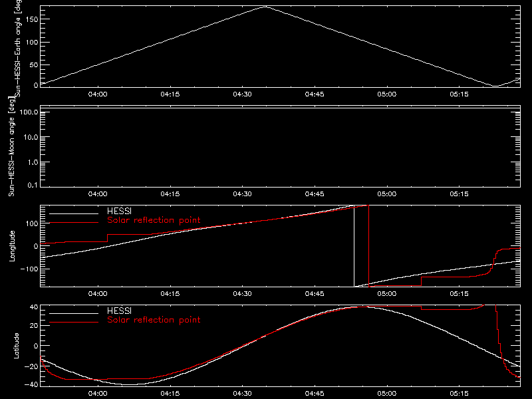Click the HESSI legend label in Longitude plot
Screen dimensions: 532x399
click(x=119, y=211)
